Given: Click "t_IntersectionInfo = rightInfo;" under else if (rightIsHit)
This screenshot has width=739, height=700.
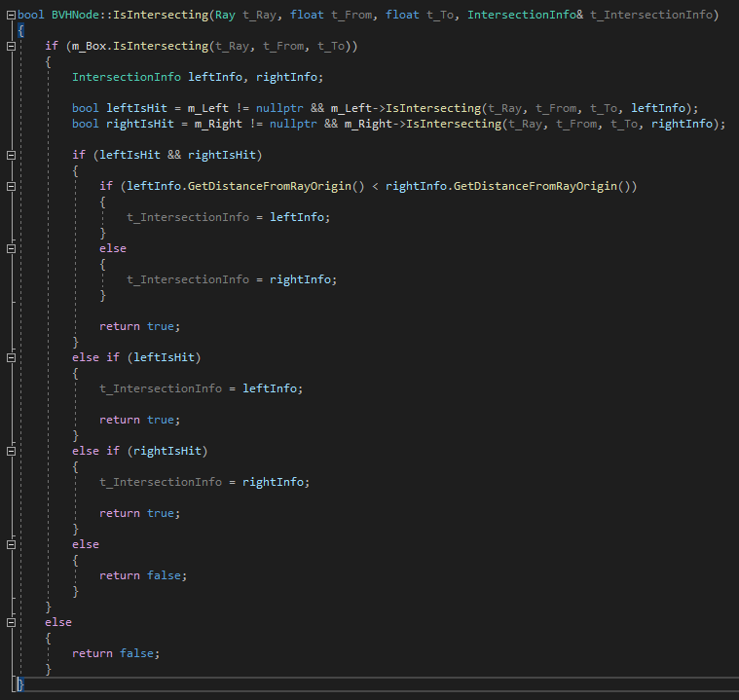Looking at the screenshot, I should pos(204,482).
